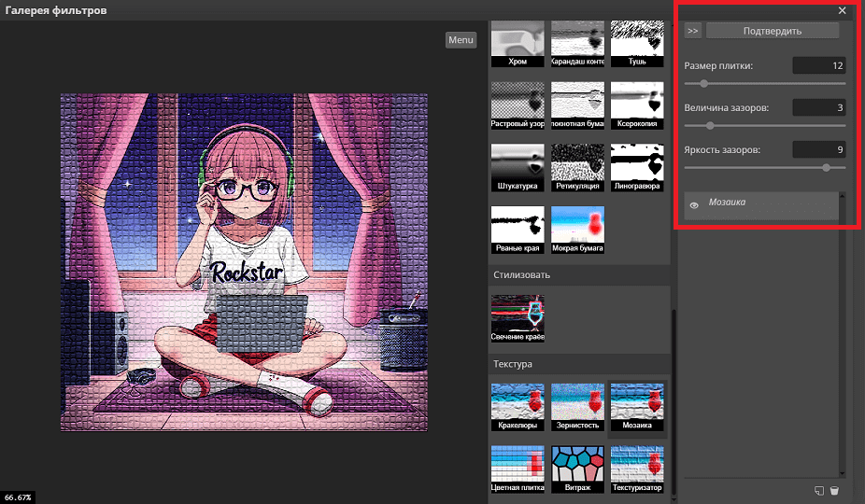865x504 pixels.
Task: Click the scroll-down arrow of effect layers list
Action: [842, 473]
